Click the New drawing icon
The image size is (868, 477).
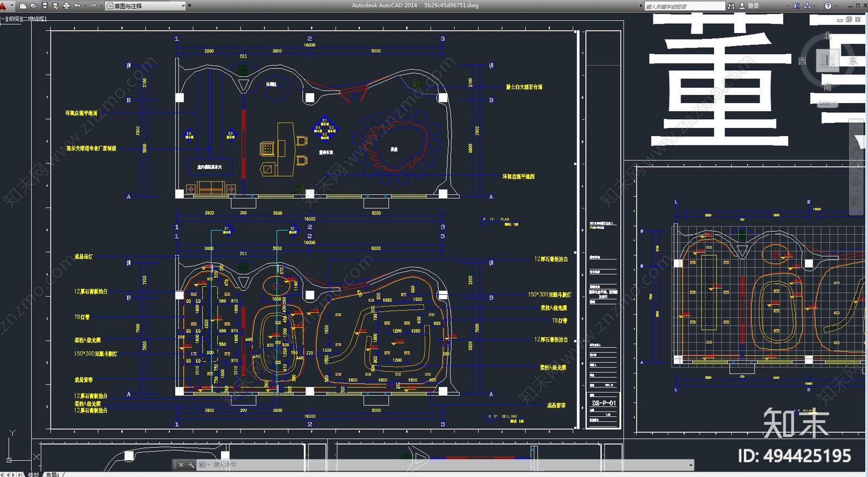tap(23, 5)
